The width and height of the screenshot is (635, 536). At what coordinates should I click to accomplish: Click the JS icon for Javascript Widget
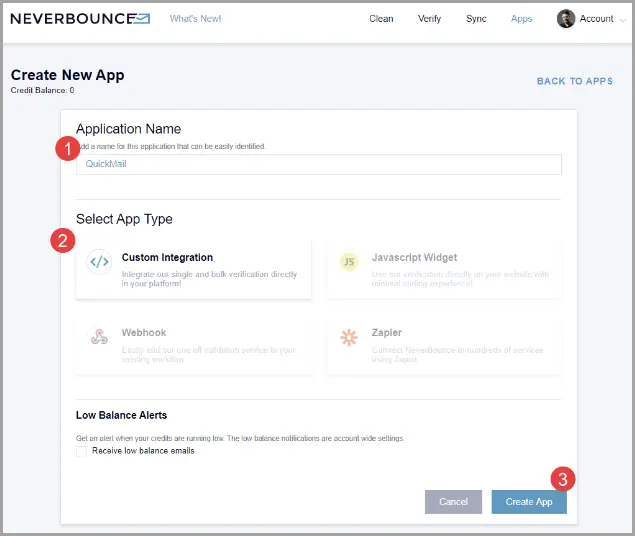pos(349,262)
